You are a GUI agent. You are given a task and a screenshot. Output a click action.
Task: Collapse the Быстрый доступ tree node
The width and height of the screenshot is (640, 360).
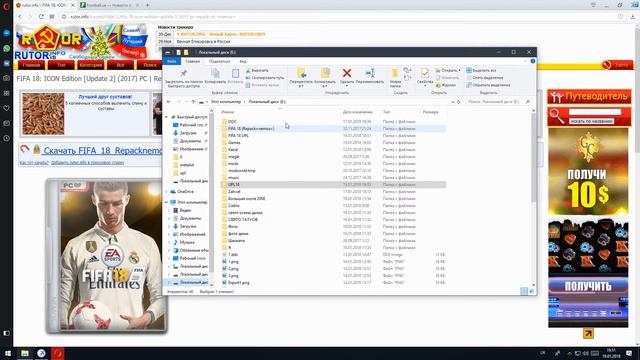tap(167, 117)
